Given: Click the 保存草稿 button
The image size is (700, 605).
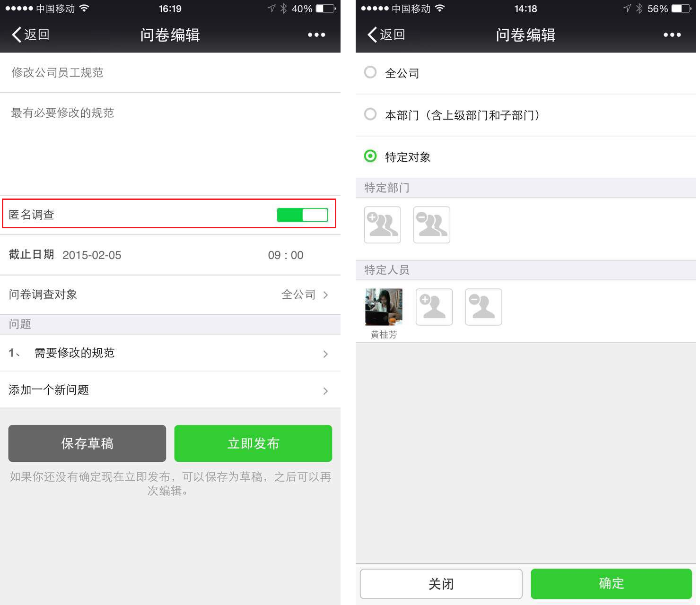Looking at the screenshot, I should [x=87, y=443].
